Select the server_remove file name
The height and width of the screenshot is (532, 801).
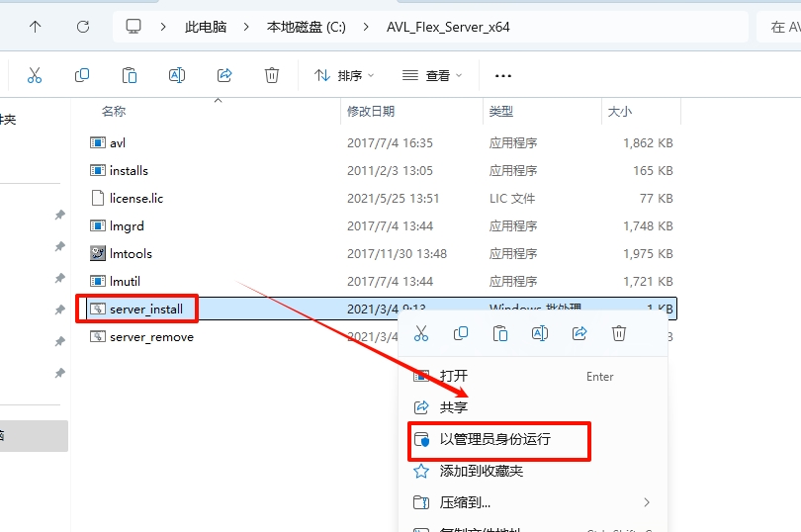tap(151, 337)
